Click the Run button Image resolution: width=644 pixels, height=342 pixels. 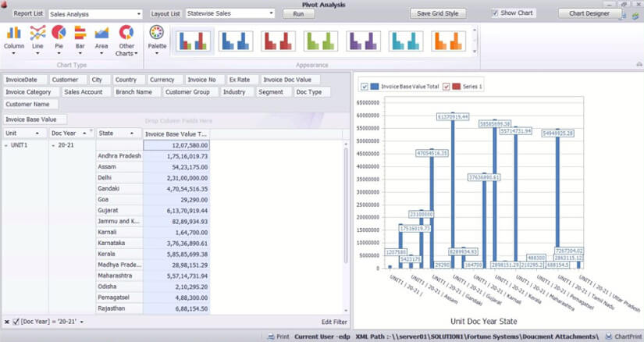298,14
